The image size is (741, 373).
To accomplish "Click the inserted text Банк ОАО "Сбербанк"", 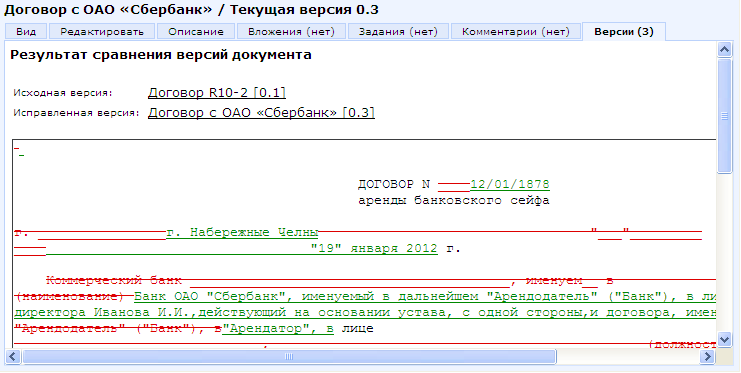I will (211, 297).
